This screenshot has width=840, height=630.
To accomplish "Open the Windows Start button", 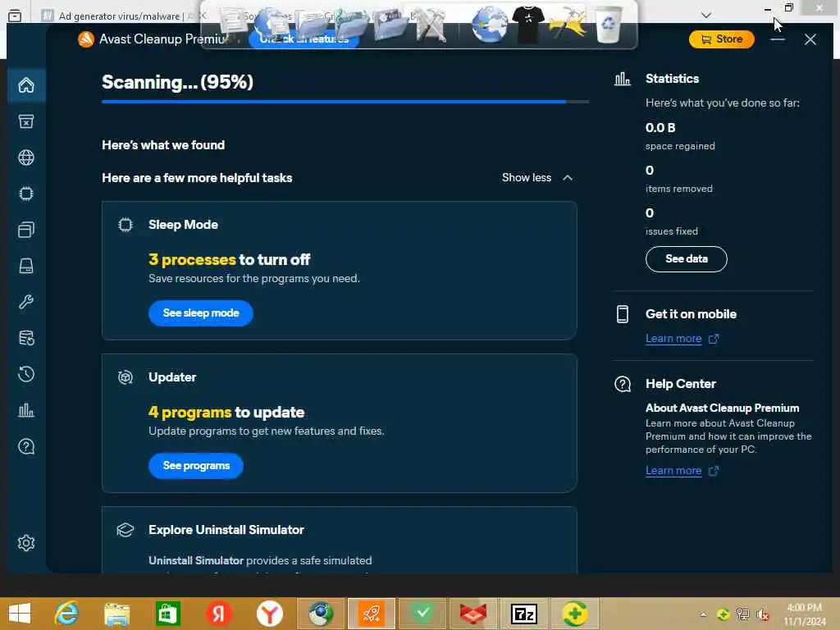I will [x=20, y=614].
